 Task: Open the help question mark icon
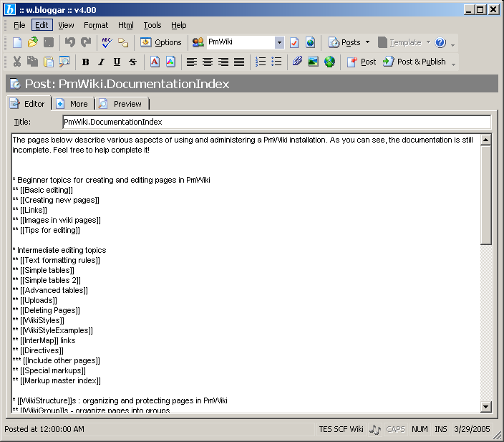point(440,42)
